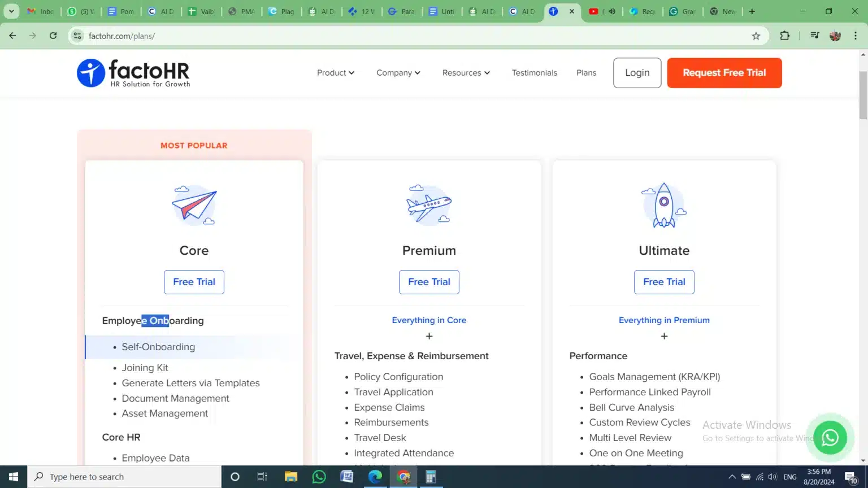
Task: Expand the Resources dropdown menu
Action: coord(466,73)
